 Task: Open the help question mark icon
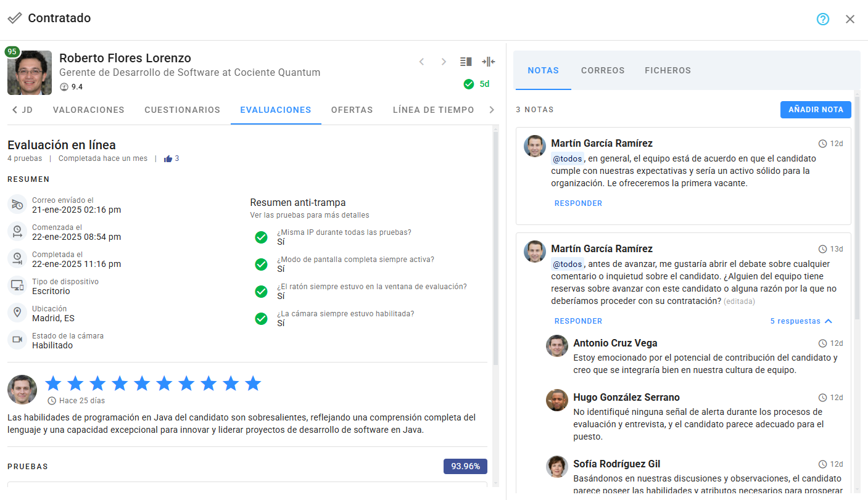[x=823, y=19]
